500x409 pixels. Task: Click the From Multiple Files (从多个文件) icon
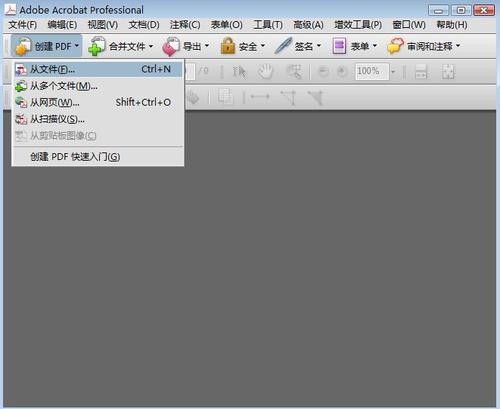(x=21, y=86)
